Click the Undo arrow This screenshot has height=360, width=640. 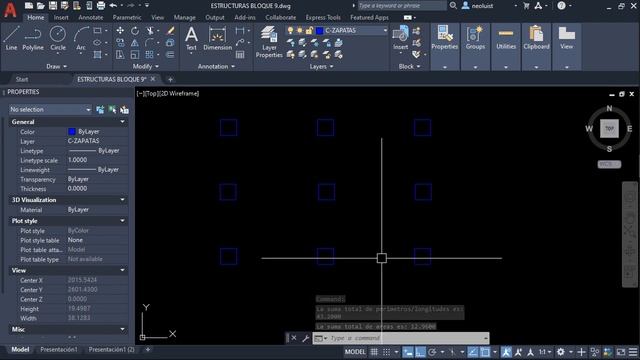pyautogui.click(x=113, y=6)
